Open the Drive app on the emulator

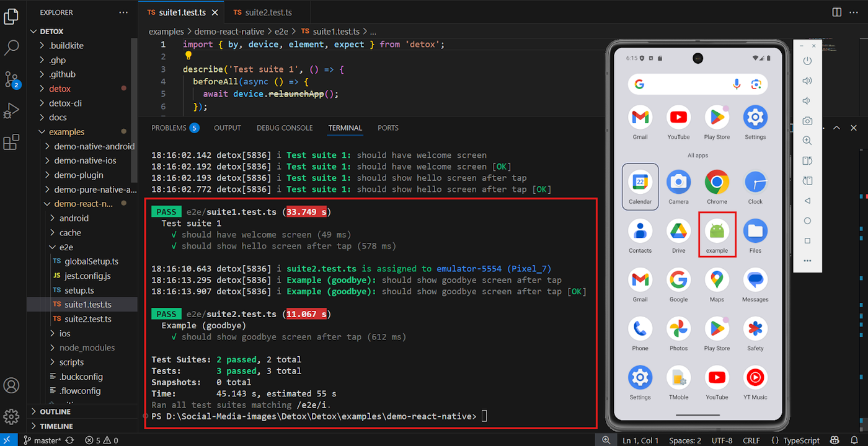click(x=678, y=235)
